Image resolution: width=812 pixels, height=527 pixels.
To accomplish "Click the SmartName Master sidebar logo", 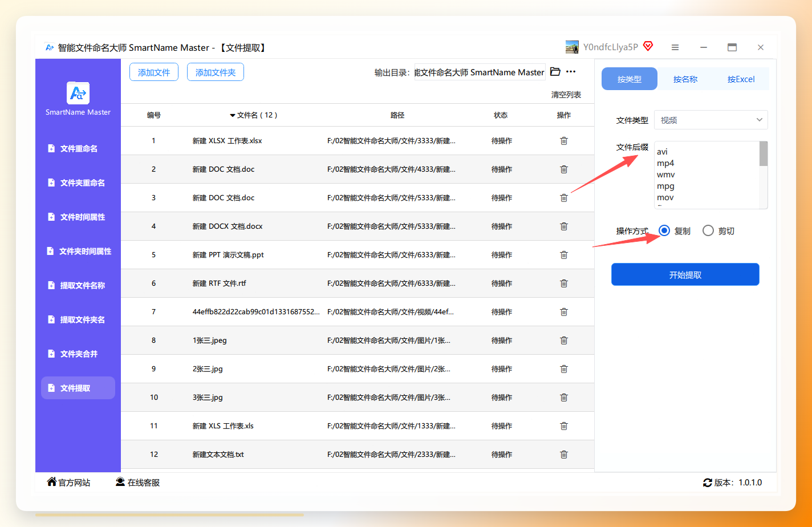I will (78, 93).
